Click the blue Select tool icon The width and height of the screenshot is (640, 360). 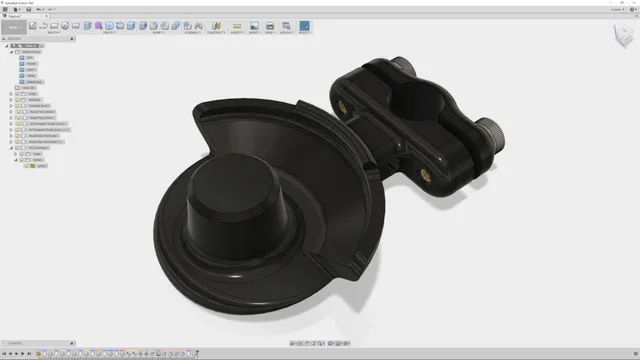[304, 26]
